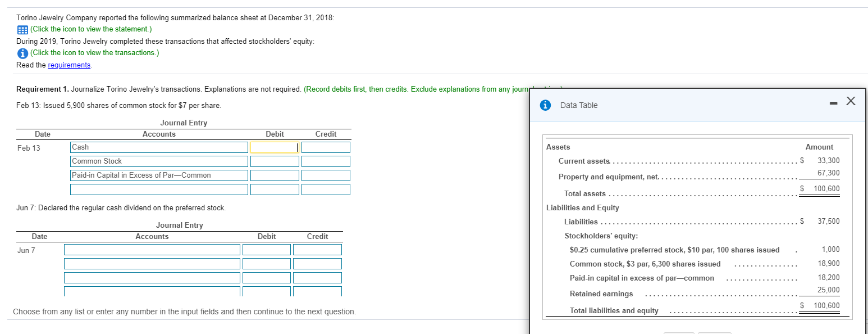This screenshot has width=868, height=334.
Task: Click the debit field for Paid-in Capital row
Action: pyautogui.click(x=275, y=175)
